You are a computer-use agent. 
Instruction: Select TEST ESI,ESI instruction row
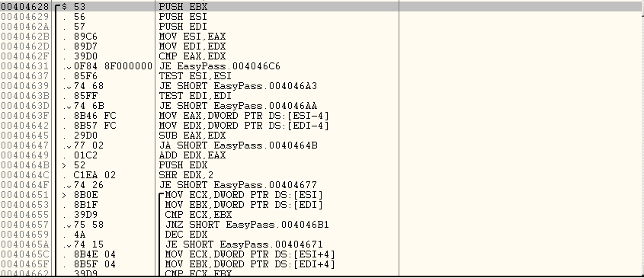click(x=195, y=76)
